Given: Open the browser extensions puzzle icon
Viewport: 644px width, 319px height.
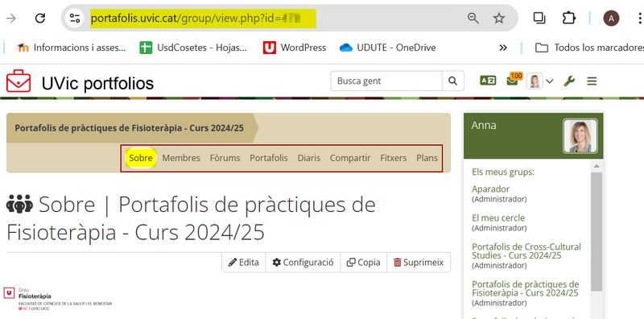Looking at the screenshot, I should tap(569, 18).
